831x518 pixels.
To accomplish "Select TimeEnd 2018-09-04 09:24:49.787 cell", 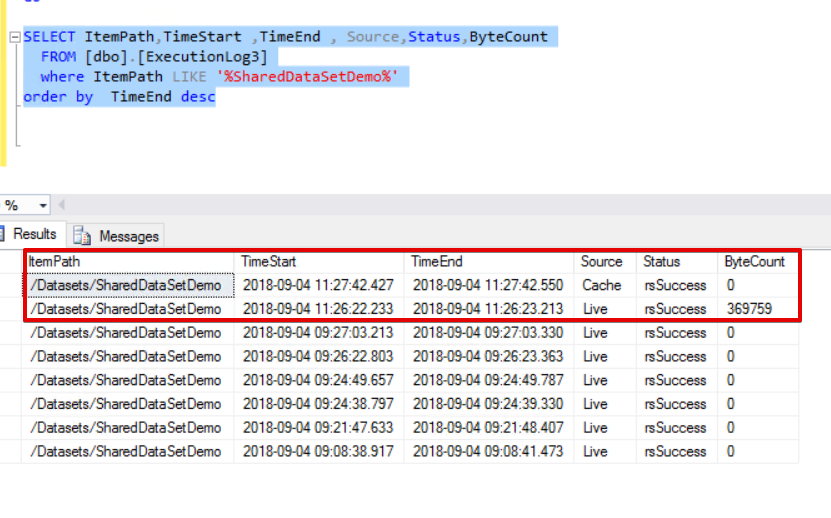I will [x=489, y=380].
